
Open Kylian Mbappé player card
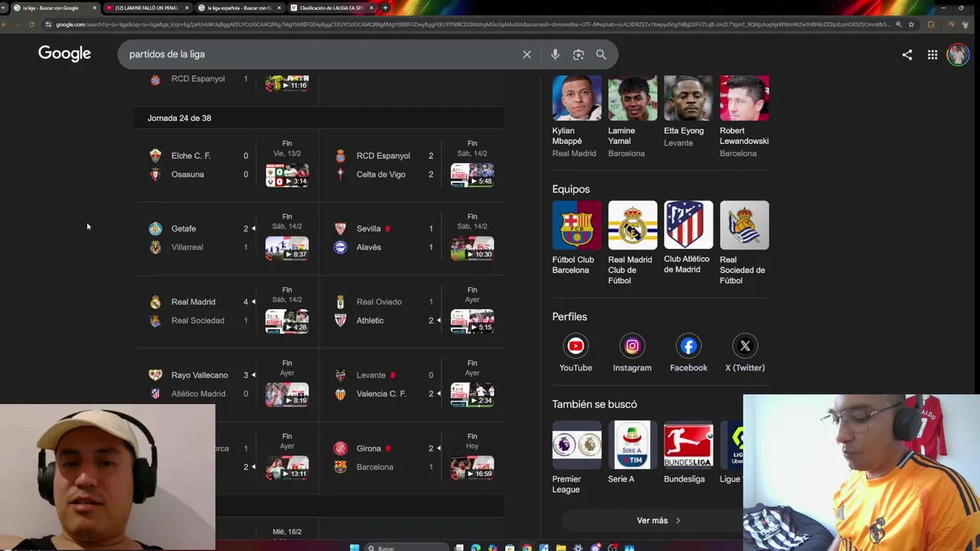(x=577, y=116)
